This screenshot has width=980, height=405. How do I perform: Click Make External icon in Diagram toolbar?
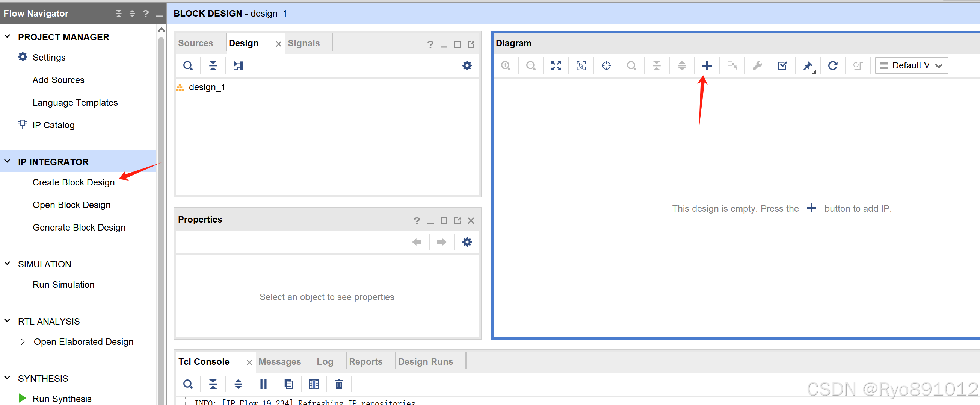point(732,65)
